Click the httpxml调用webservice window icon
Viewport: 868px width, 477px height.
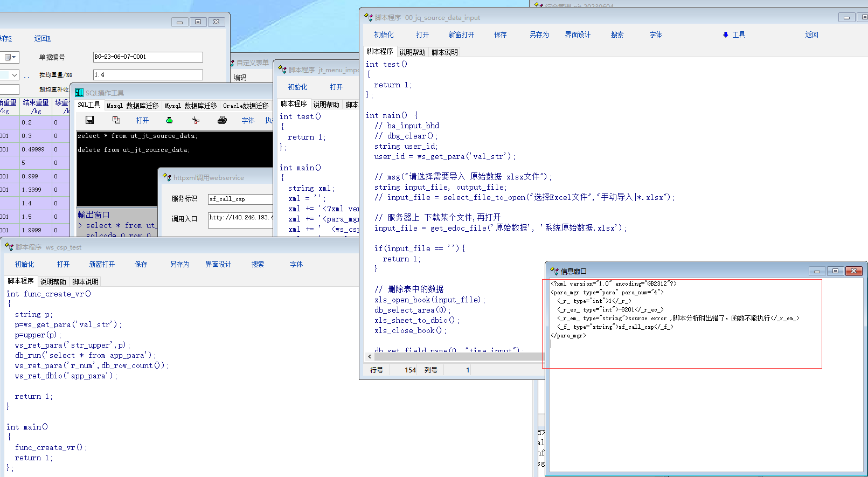(x=167, y=177)
